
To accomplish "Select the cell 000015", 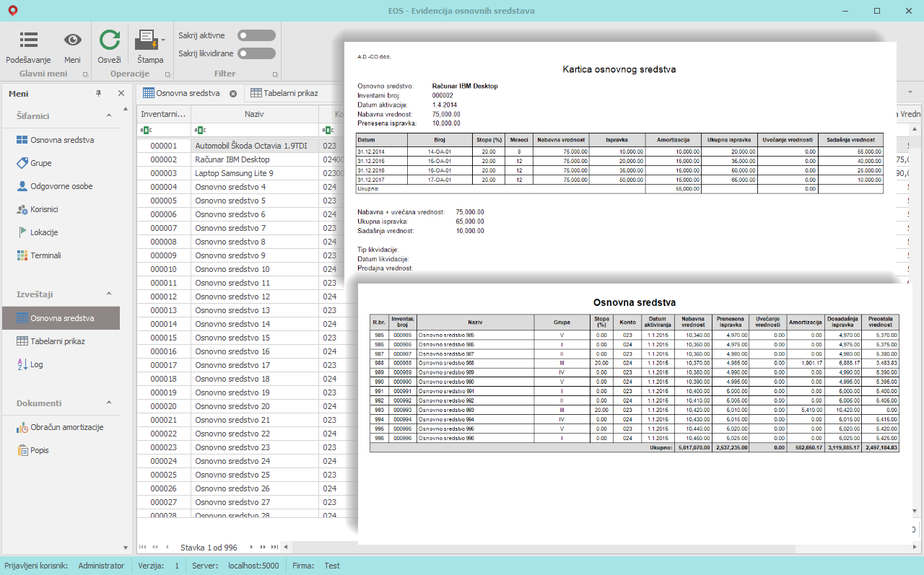I will coord(164,338).
